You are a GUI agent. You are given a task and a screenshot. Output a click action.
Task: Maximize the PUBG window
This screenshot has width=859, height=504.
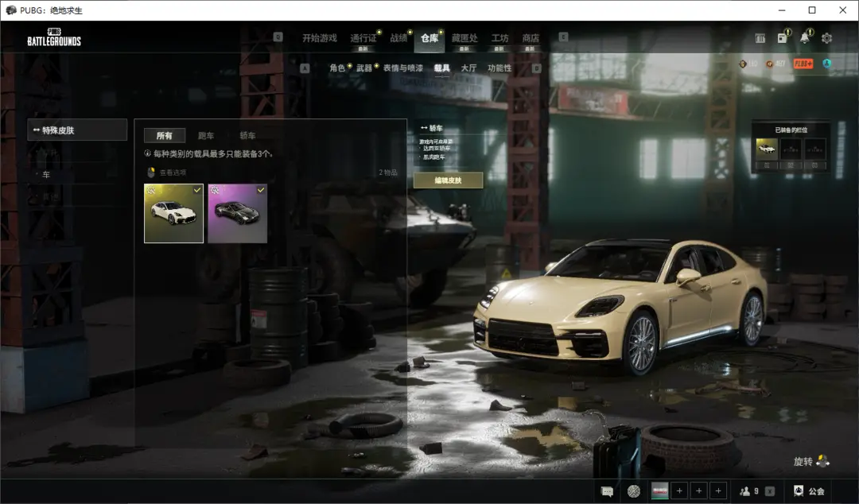pyautogui.click(x=812, y=10)
